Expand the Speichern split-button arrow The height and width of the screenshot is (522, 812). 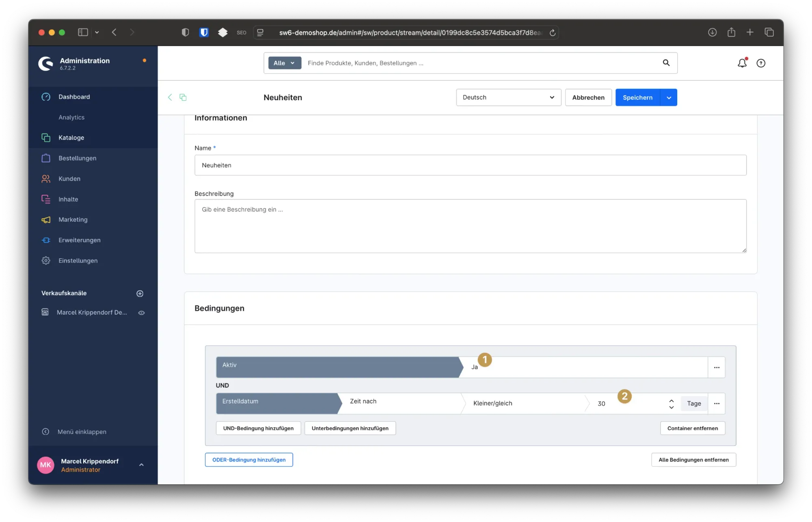(x=669, y=97)
